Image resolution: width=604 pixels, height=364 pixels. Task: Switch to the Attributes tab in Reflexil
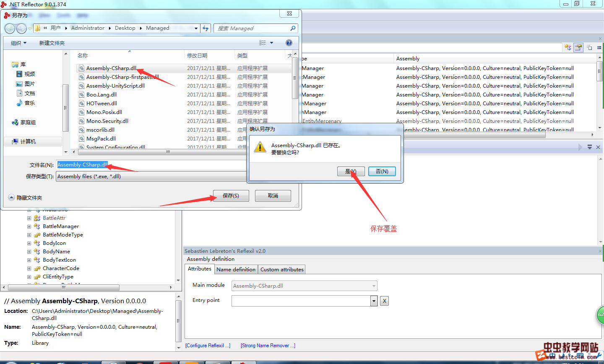[x=200, y=269]
